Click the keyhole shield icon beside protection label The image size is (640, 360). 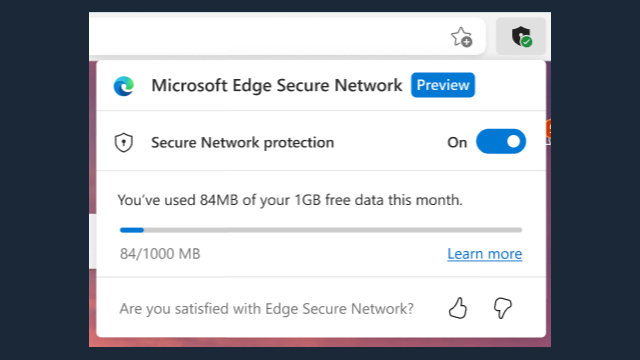tap(124, 142)
